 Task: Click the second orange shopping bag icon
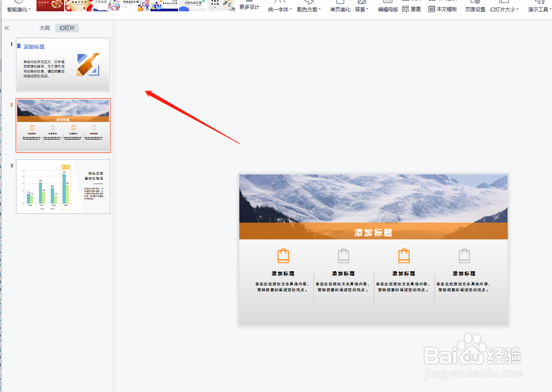pos(404,255)
